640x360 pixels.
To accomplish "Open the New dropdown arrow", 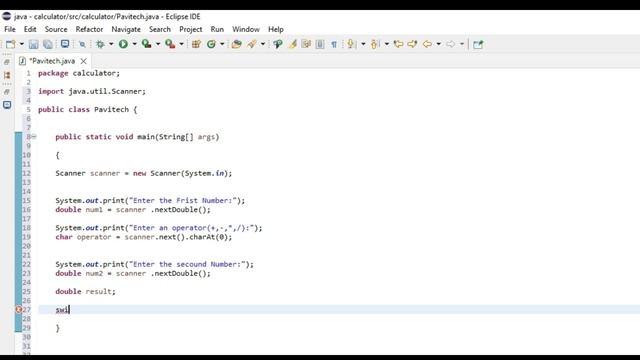I will (x=22, y=44).
